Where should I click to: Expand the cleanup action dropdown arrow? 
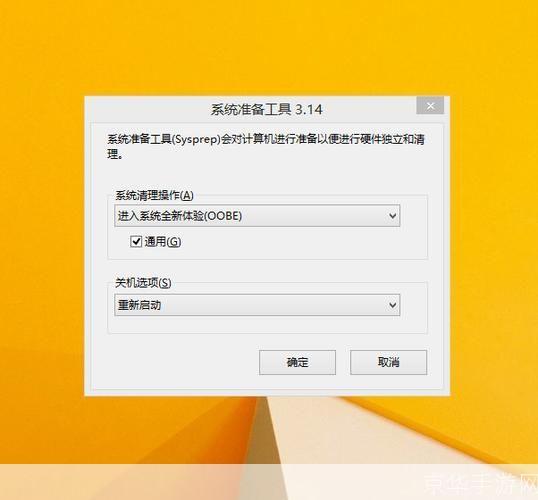pyautogui.click(x=393, y=216)
